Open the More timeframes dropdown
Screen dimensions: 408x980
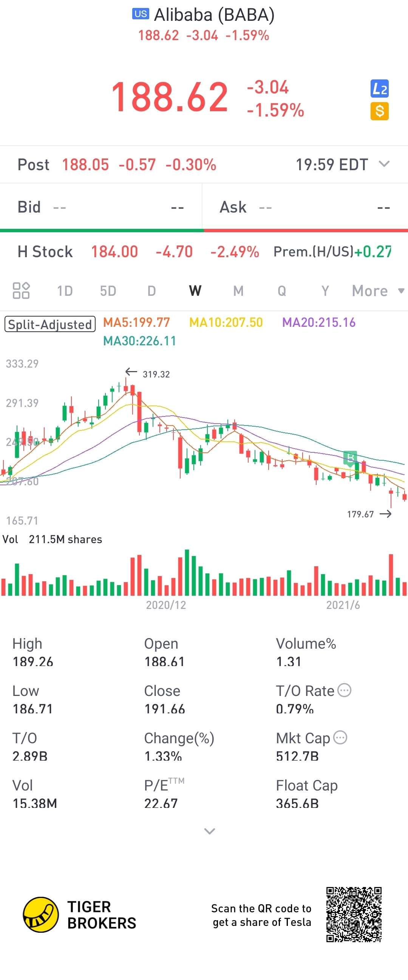pos(378,290)
